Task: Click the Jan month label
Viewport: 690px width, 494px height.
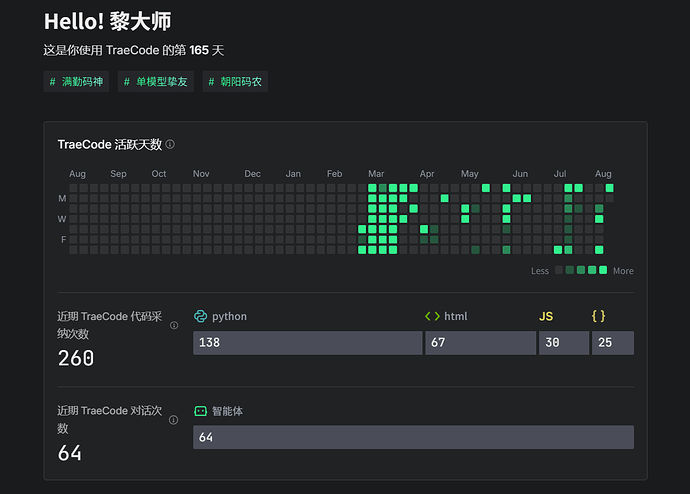Action: tap(293, 174)
